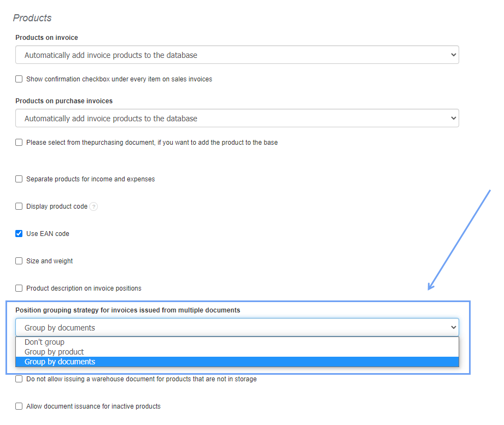Enable the Size and weight checkbox
Screen dimensions: 504x425
pyautogui.click(x=19, y=261)
